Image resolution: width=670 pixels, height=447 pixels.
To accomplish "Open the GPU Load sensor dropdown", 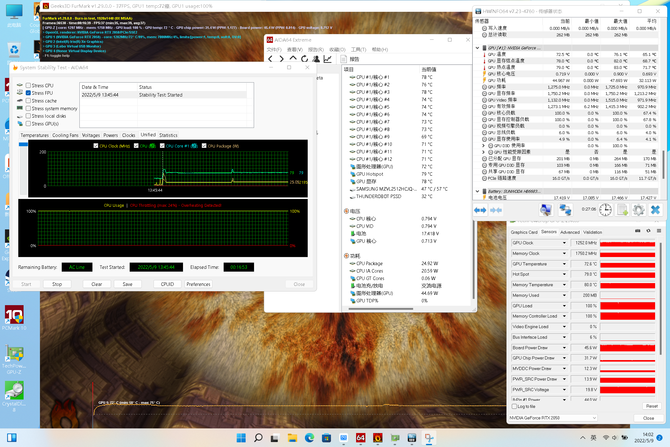I will pyautogui.click(x=564, y=306).
